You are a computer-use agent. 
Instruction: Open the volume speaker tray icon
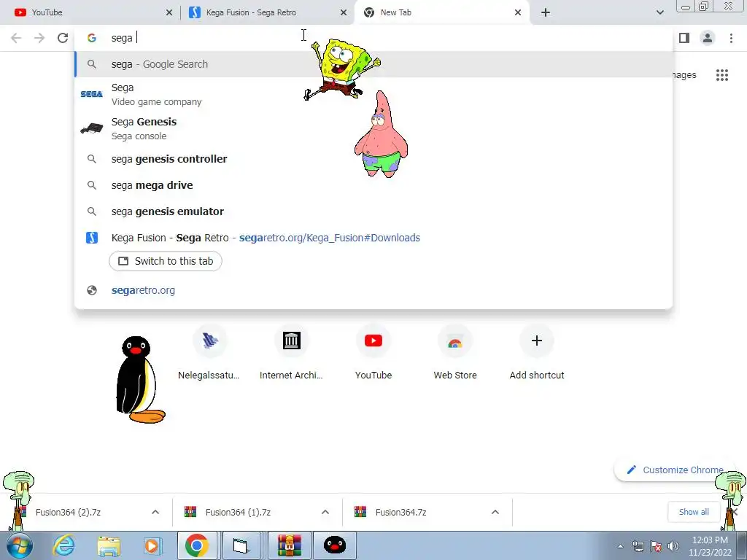(x=673, y=546)
